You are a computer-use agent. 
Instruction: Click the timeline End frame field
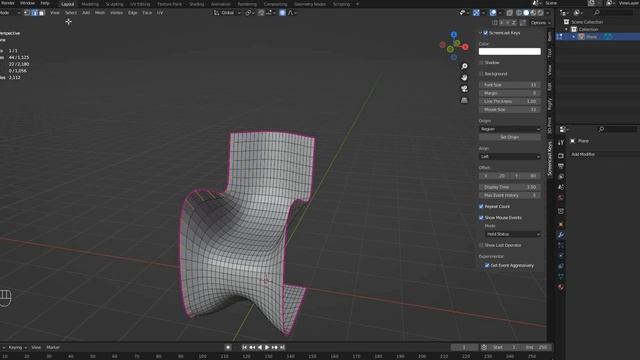coord(537,347)
